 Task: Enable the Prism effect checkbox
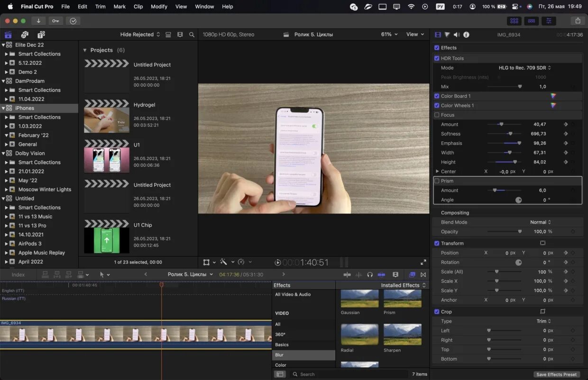point(437,181)
